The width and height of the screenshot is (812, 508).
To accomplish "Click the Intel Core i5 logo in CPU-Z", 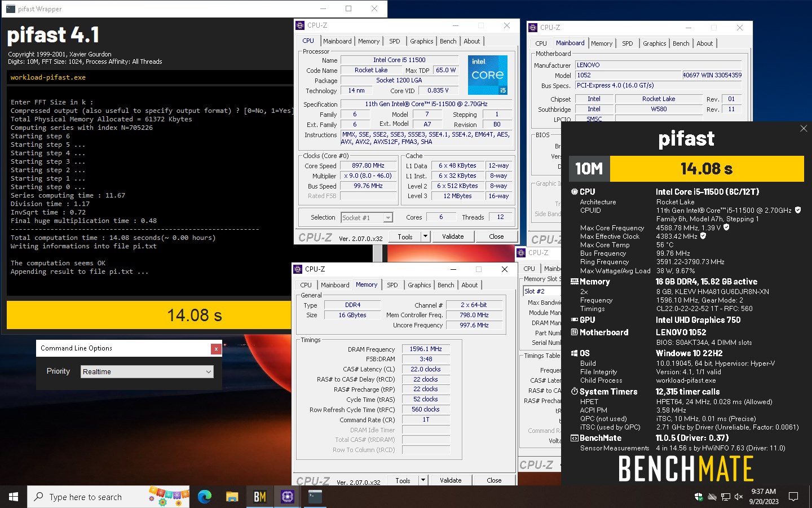I will tap(488, 75).
